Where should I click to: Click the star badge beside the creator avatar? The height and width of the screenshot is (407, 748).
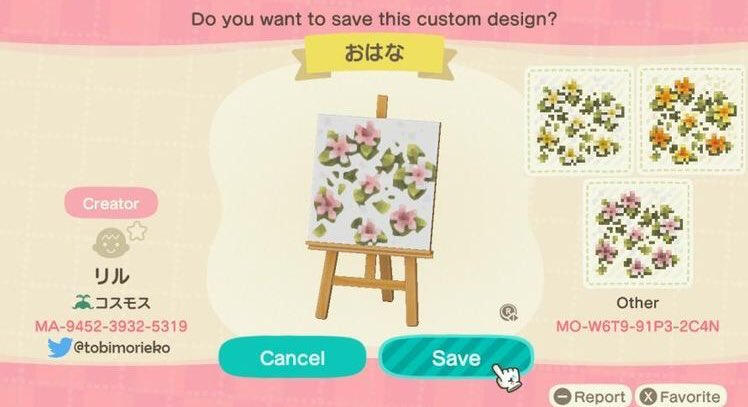pos(137,231)
